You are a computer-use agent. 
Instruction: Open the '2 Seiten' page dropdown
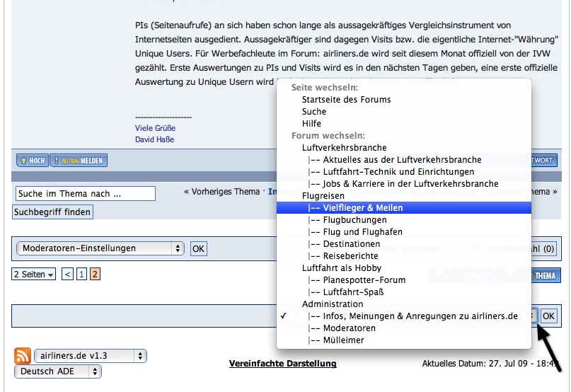coord(33,274)
